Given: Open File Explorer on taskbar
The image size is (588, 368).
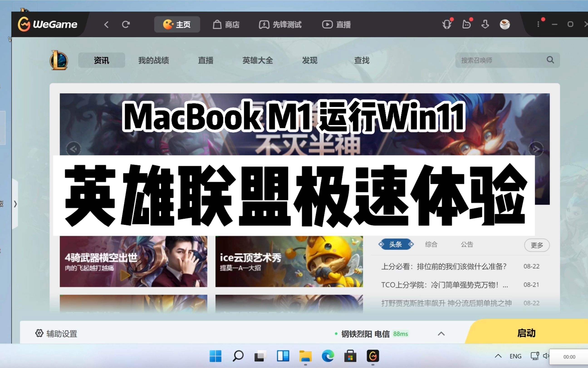Looking at the screenshot, I should tap(305, 356).
